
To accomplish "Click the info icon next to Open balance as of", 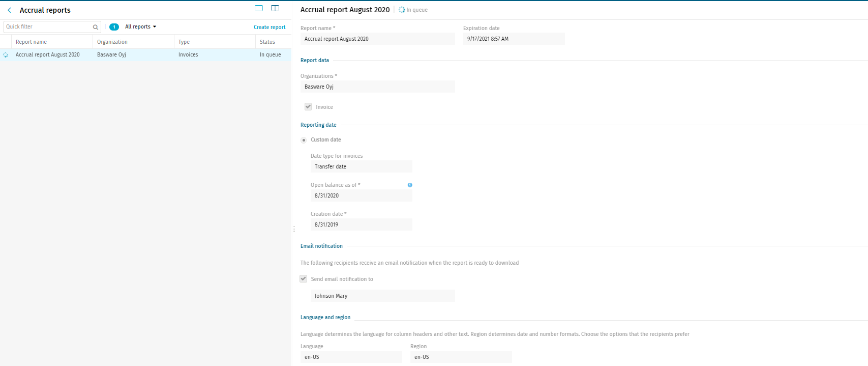I will pos(410,185).
